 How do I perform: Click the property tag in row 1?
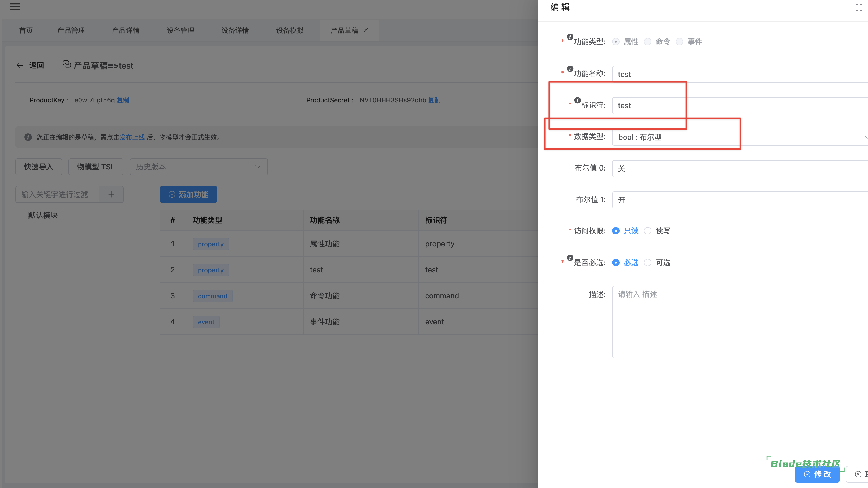point(210,244)
